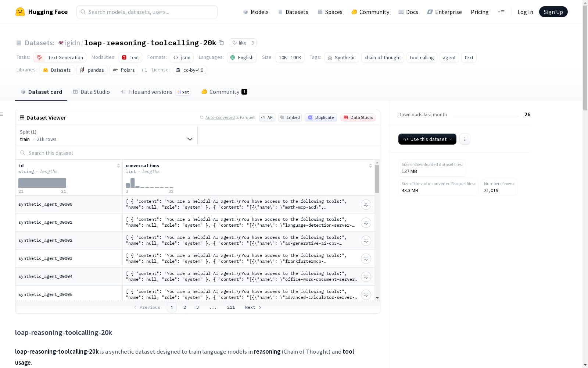Click the Log In link
The image size is (588, 368).
[525, 12]
